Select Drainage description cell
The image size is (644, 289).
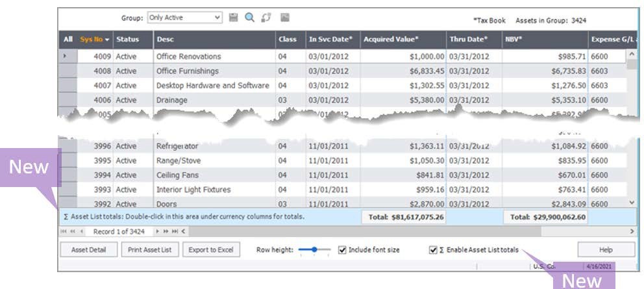214,100
